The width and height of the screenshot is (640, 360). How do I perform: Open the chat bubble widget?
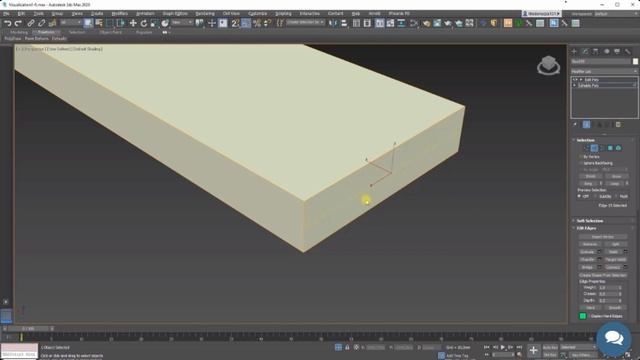(x=613, y=338)
